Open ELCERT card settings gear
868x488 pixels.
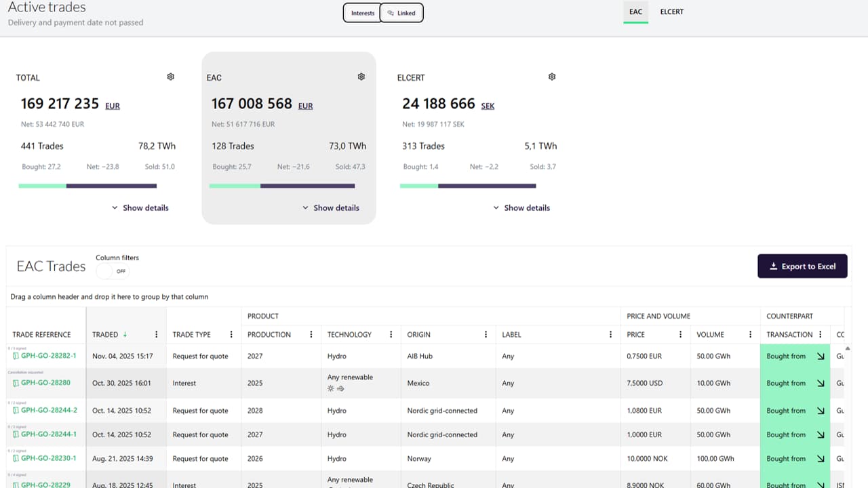pyautogui.click(x=552, y=77)
